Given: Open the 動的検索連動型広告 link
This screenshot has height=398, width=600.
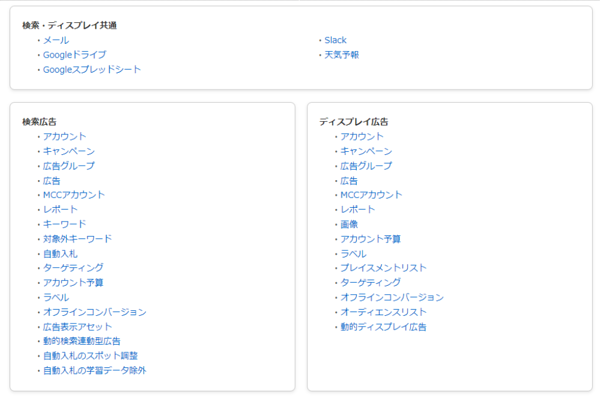Looking at the screenshot, I should 82,341.
